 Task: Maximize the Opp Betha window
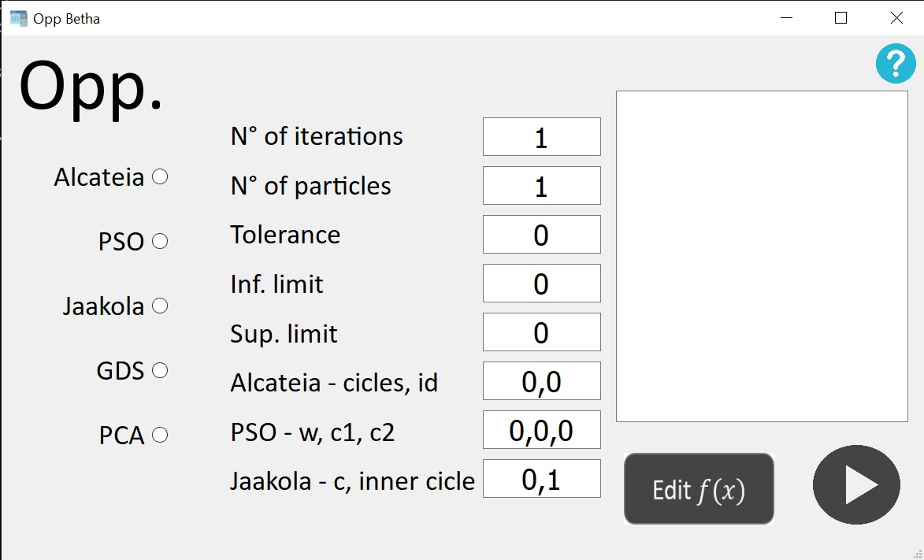(841, 17)
